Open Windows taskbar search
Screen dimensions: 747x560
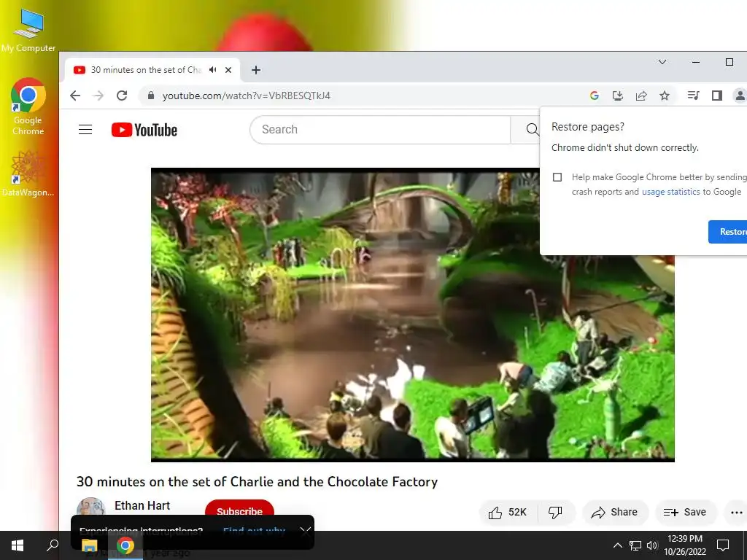tap(53, 545)
